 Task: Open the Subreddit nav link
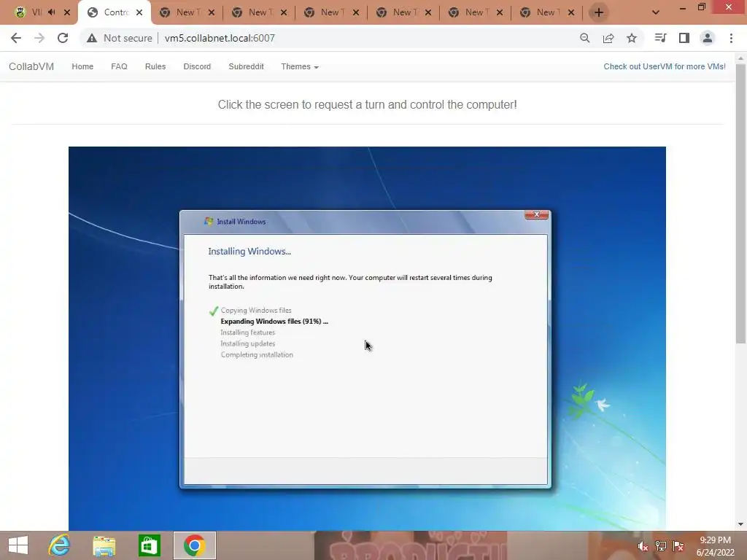pyautogui.click(x=246, y=66)
